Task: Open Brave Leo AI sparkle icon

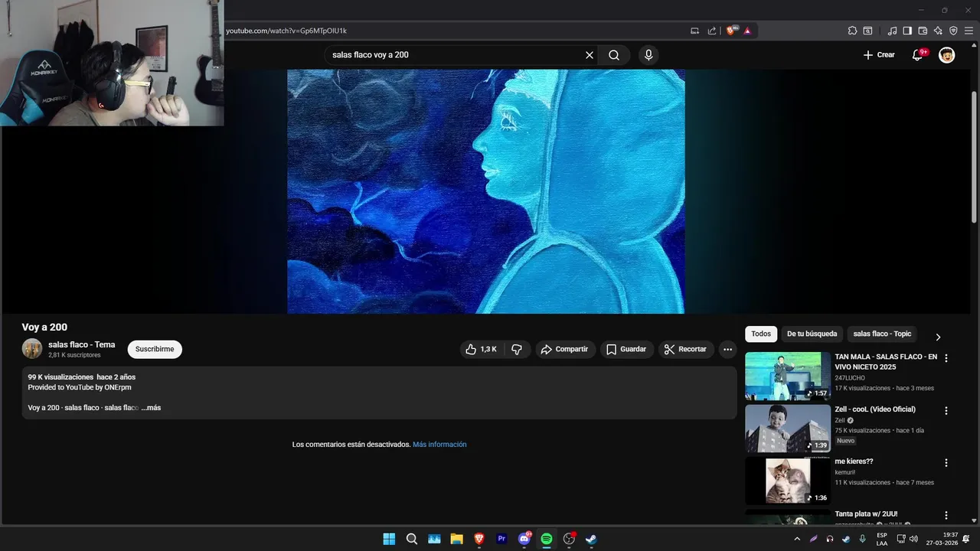Action: pyautogui.click(x=938, y=31)
